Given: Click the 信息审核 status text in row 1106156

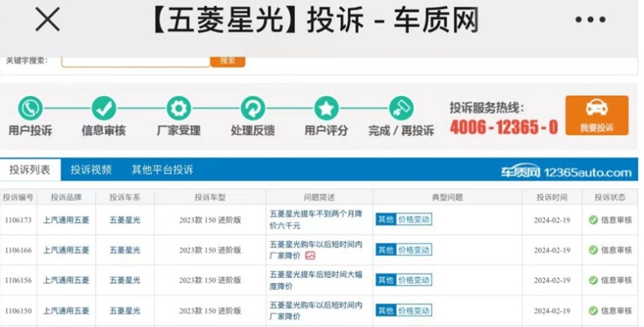Looking at the screenshot, I should tap(617, 280).
